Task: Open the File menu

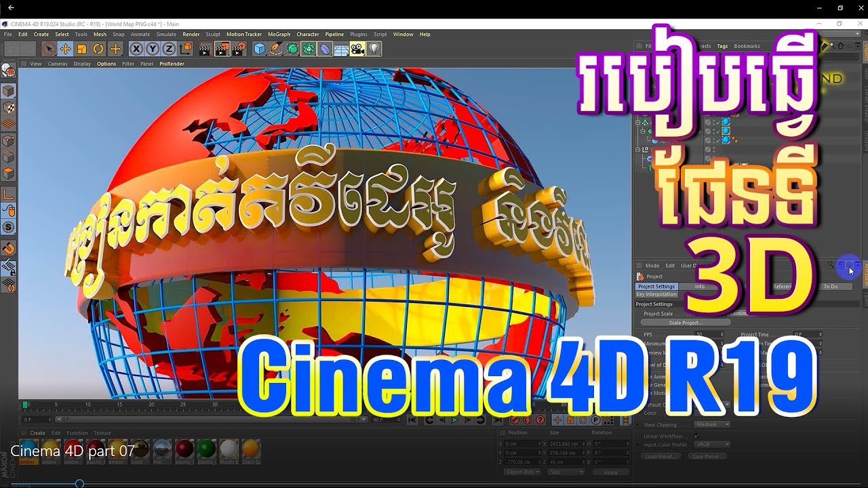Action: tap(8, 34)
